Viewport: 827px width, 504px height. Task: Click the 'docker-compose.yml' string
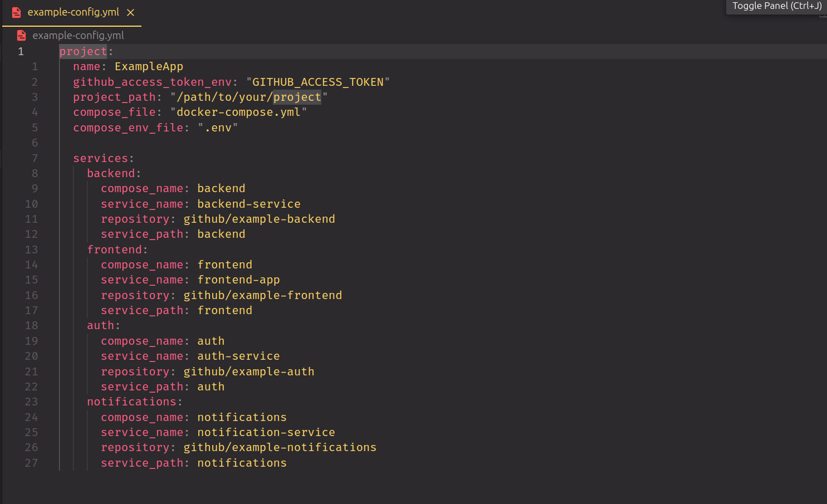[x=238, y=112]
